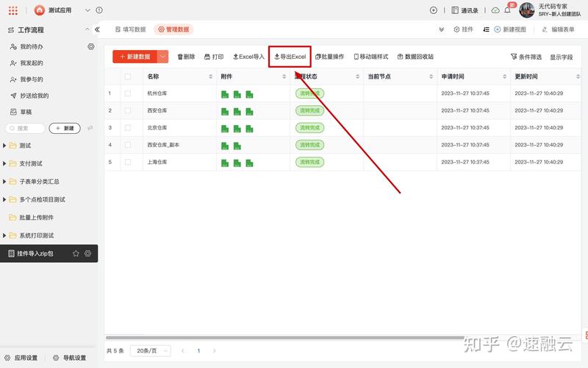Go to page 1 in pagination

[x=198, y=351]
